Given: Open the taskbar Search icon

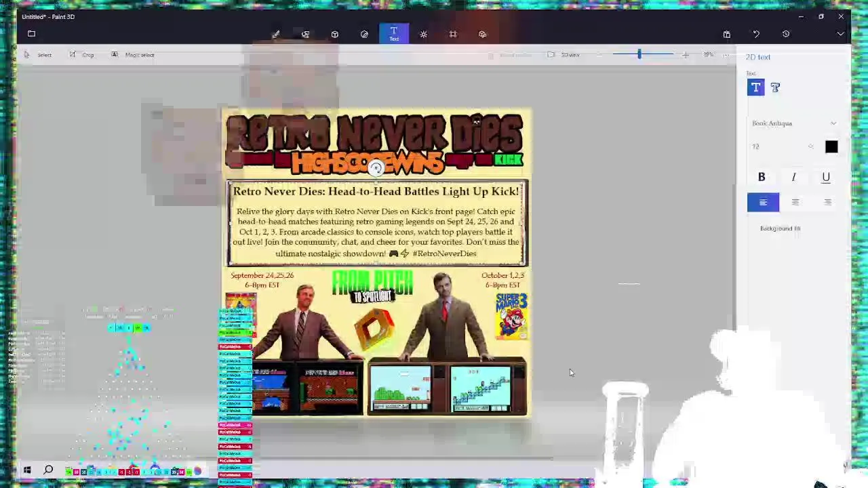Looking at the screenshot, I should click(x=49, y=470).
